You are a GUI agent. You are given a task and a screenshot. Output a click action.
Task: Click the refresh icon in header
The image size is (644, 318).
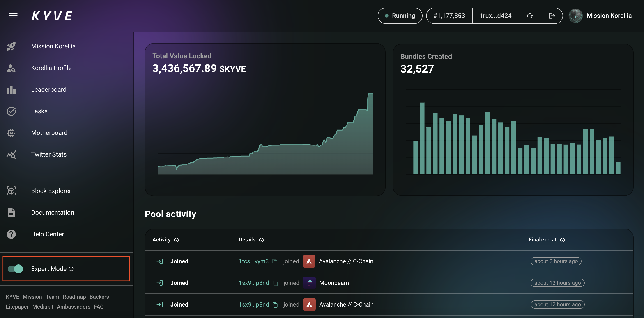click(x=530, y=16)
